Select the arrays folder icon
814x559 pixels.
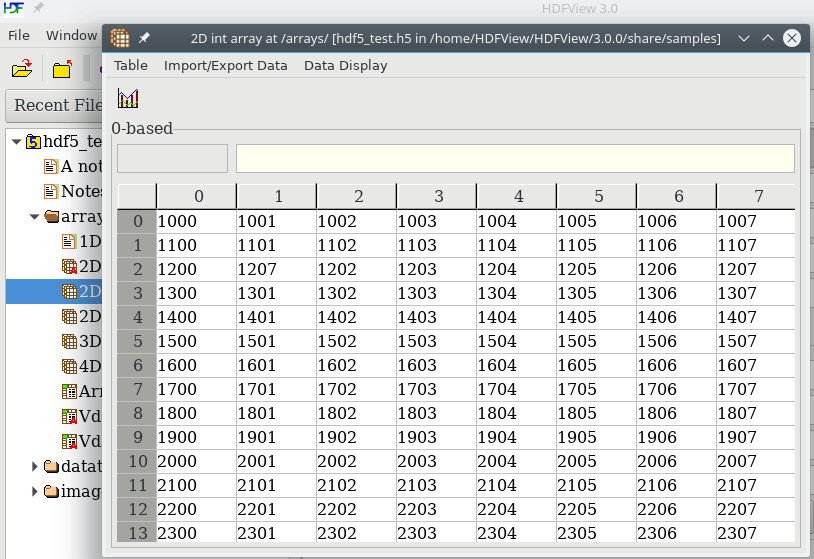pyautogui.click(x=51, y=216)
